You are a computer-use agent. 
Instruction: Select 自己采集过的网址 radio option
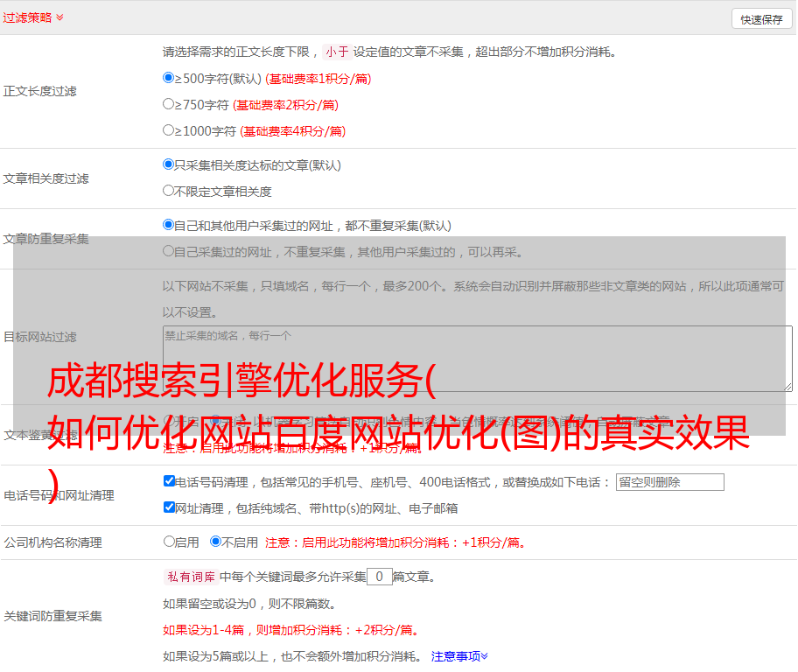169,251
